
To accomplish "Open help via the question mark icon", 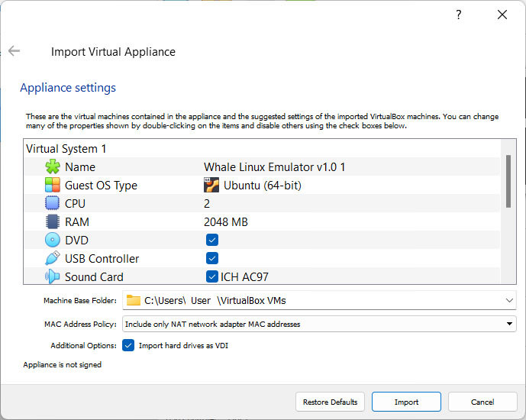I will [459, 15].
